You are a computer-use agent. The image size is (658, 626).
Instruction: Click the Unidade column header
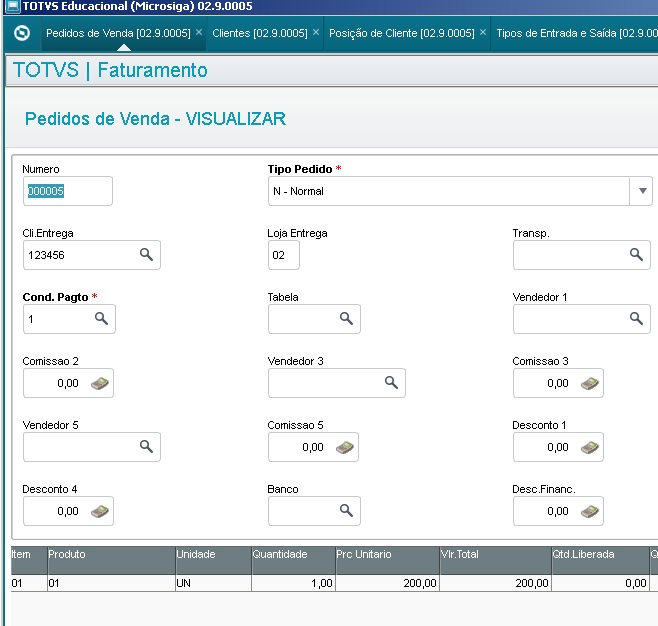click(x=213, y=560)
